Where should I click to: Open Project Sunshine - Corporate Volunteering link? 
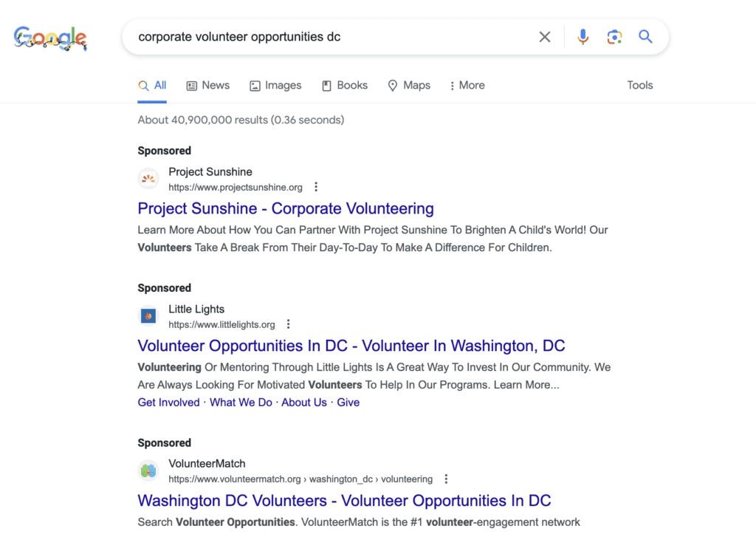(x=286, y=208)
